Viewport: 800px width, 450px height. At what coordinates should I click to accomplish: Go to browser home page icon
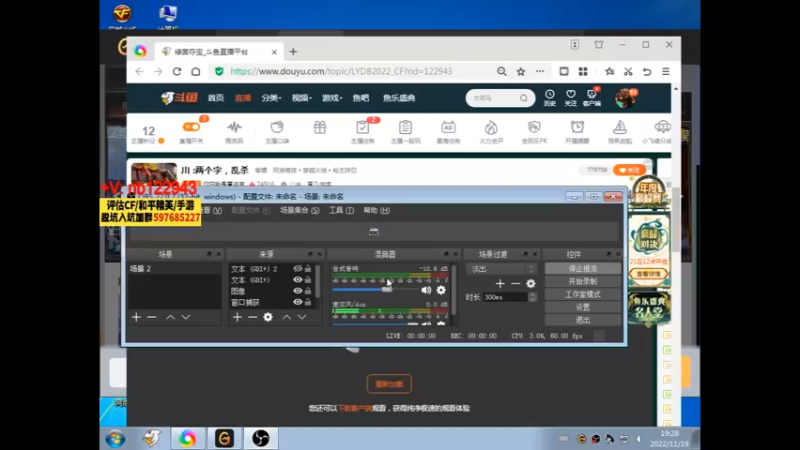pos(196,71)
